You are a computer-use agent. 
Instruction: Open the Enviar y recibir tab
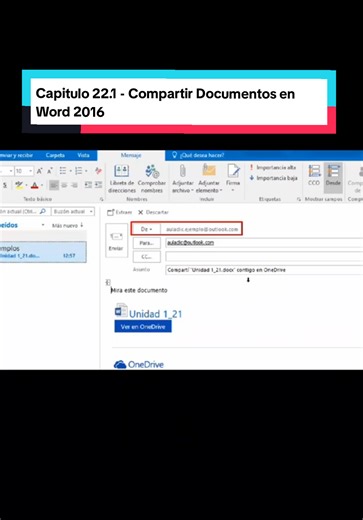pyautogui.click(x=16, y=155)
